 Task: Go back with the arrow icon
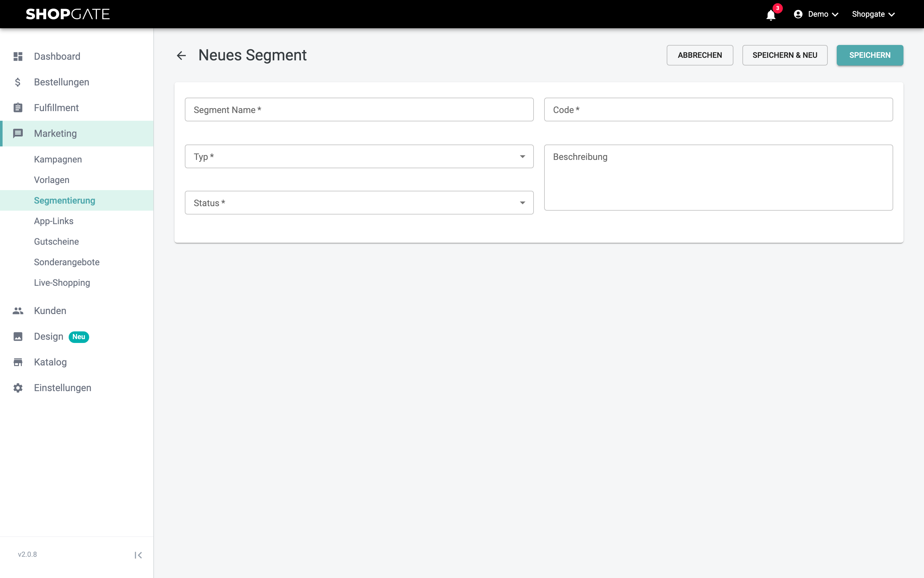pyautogui.click(x=181, y=56)
